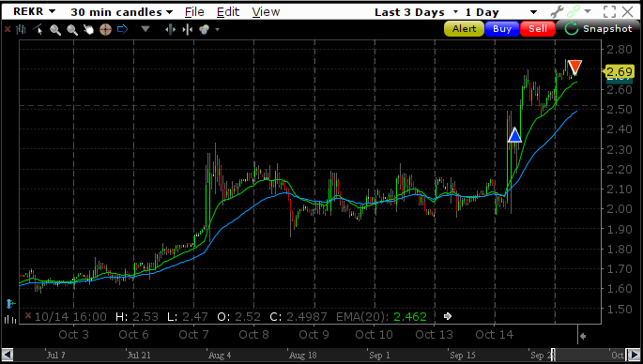Click the 2.80 price axis label

(620, 50)
